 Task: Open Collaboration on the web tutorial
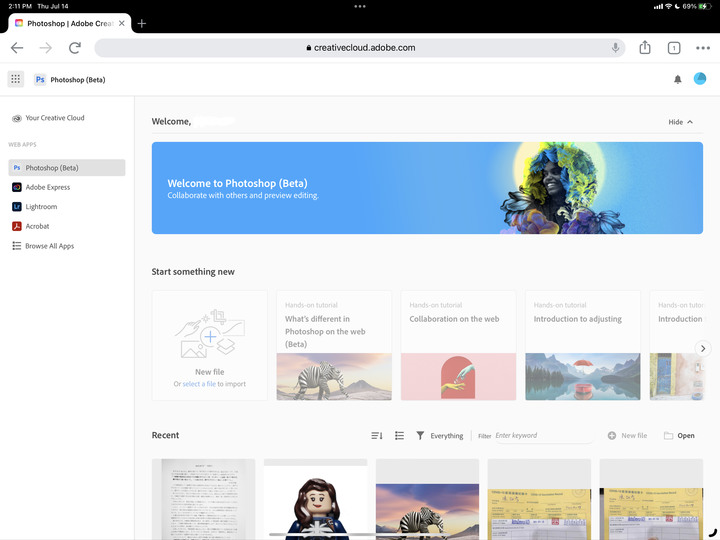tap(458, 345)
